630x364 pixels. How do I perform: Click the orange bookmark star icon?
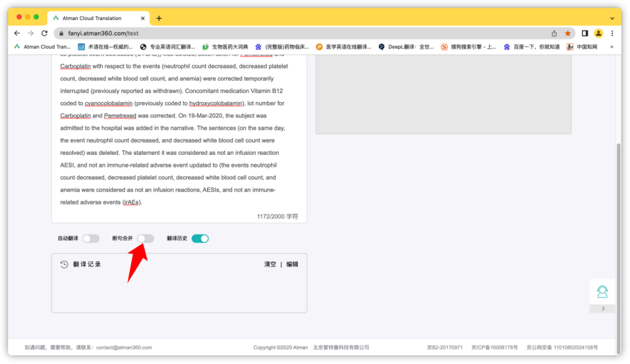[567, 33]
